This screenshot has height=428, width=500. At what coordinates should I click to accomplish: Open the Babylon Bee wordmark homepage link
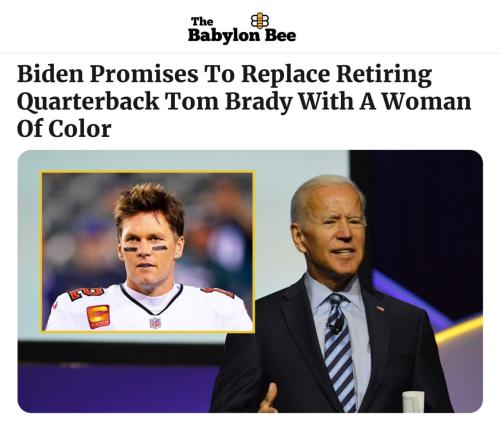point(242,29)
